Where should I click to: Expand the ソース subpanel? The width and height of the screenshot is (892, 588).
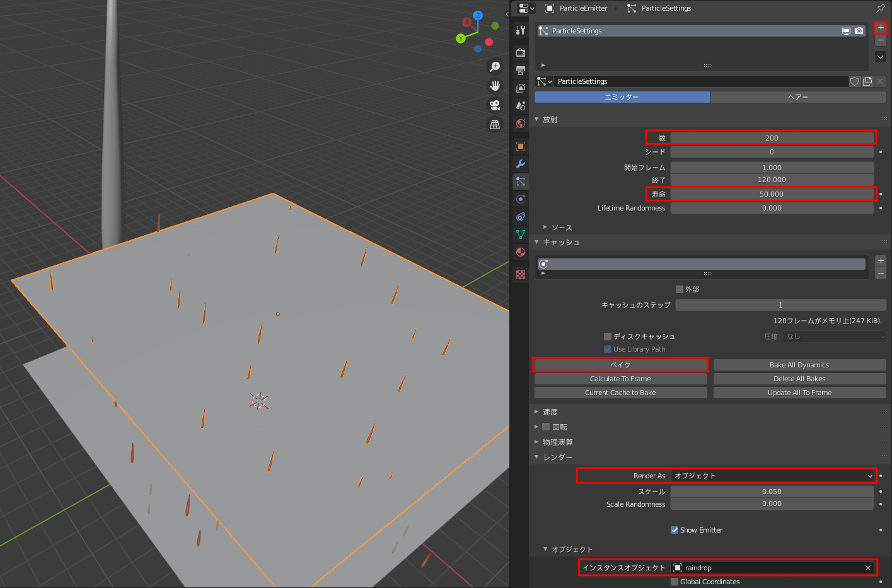click(x=545, y=228)
